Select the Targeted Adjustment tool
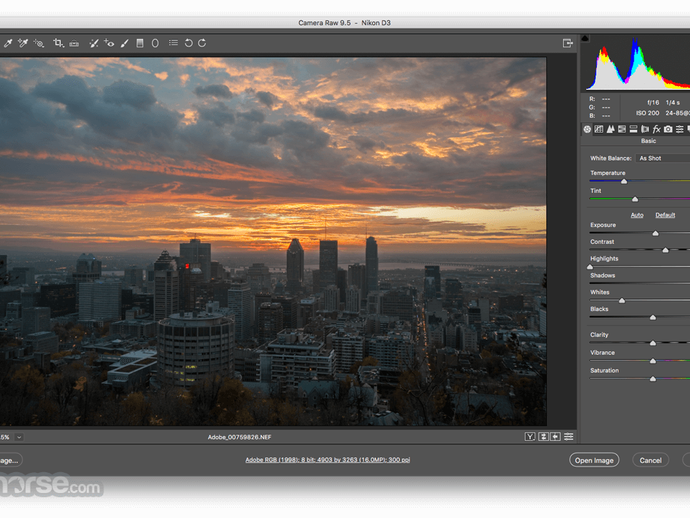Image resolution: width=690 pixels, height=518 pixels. coord(39,43)
